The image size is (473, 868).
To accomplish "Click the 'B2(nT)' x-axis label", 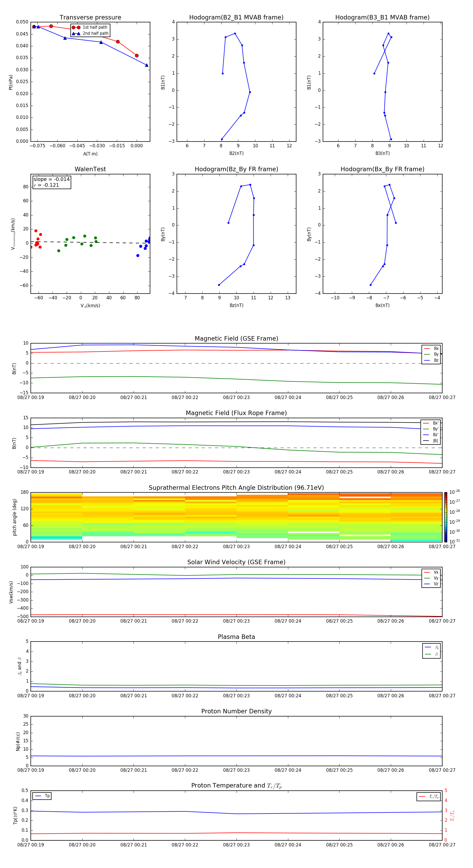I will tap(236, 154).
